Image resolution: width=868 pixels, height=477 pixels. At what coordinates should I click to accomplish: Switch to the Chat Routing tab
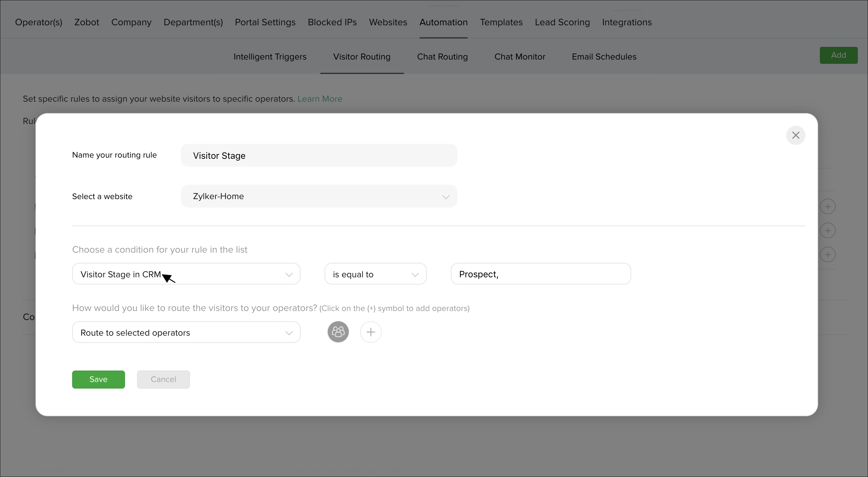442,57
